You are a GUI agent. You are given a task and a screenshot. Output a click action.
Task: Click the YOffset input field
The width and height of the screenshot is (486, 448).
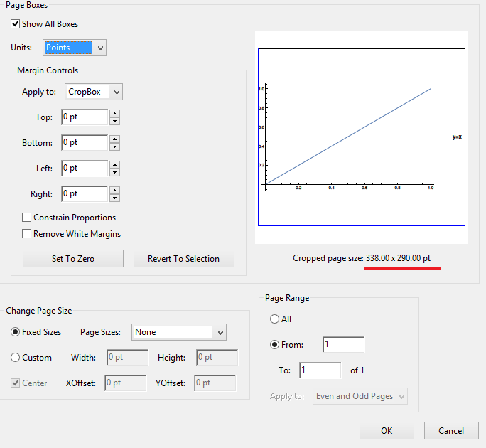click(215, 383)
